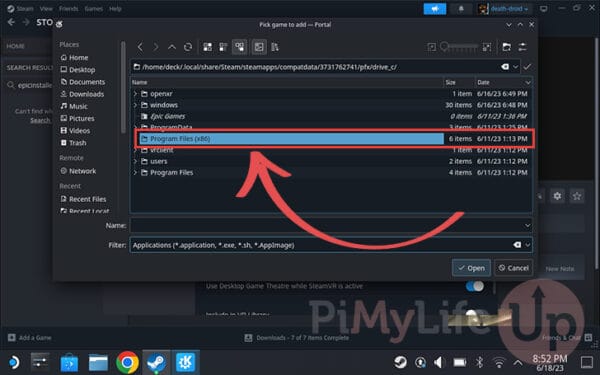Image resolution: width=600 pixels, height=375 pixels.
Task: Sort by Name column header
Action: [x=287, y=82]
